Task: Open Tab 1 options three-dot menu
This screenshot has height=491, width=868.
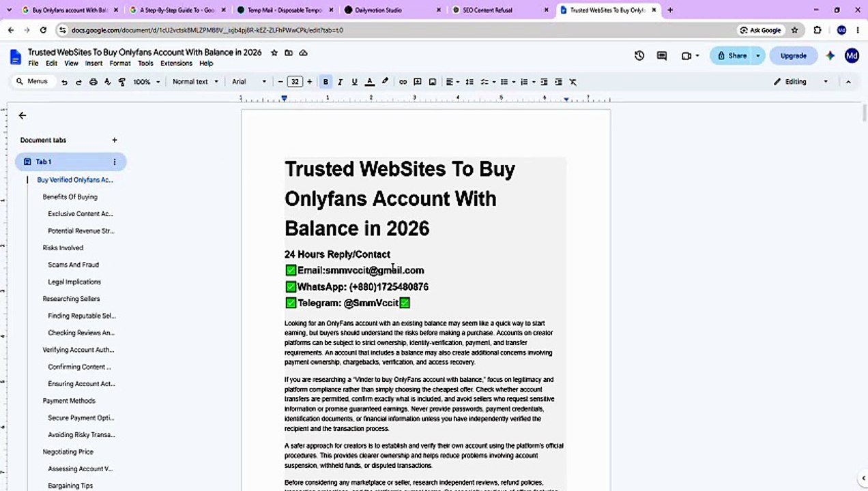Action: click(114, 162)
